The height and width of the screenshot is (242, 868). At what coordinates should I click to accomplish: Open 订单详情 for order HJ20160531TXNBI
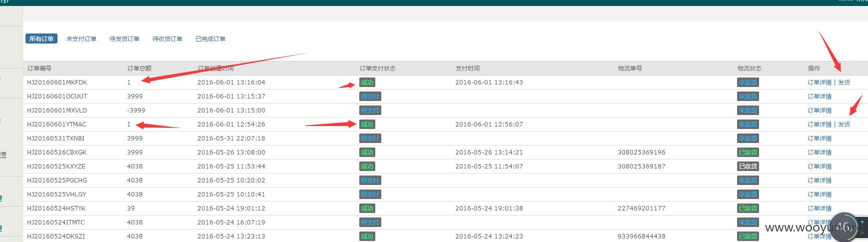[820, 138]
